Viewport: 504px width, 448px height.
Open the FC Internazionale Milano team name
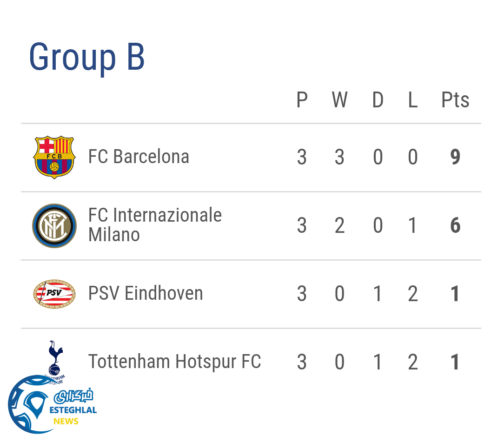coord(155,225)
